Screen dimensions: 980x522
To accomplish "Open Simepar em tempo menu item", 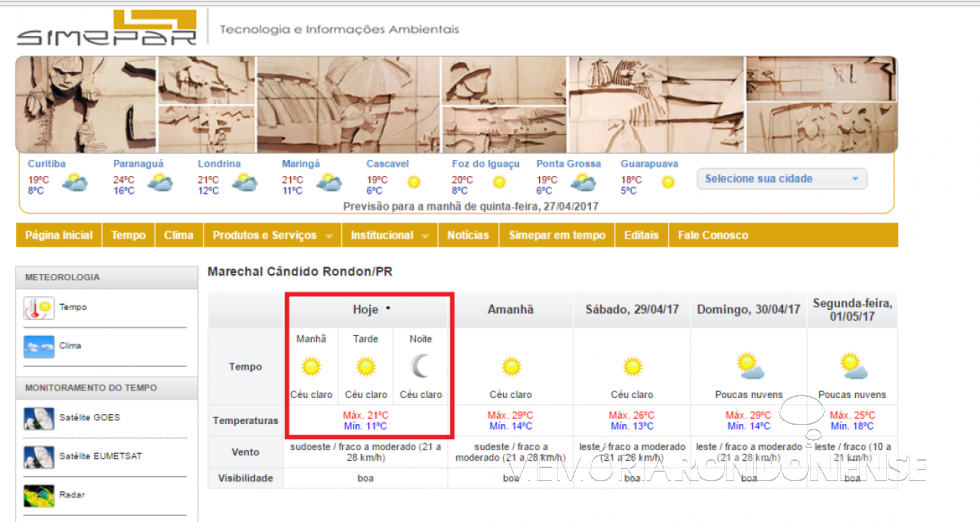I will click(x=557, y=235).
